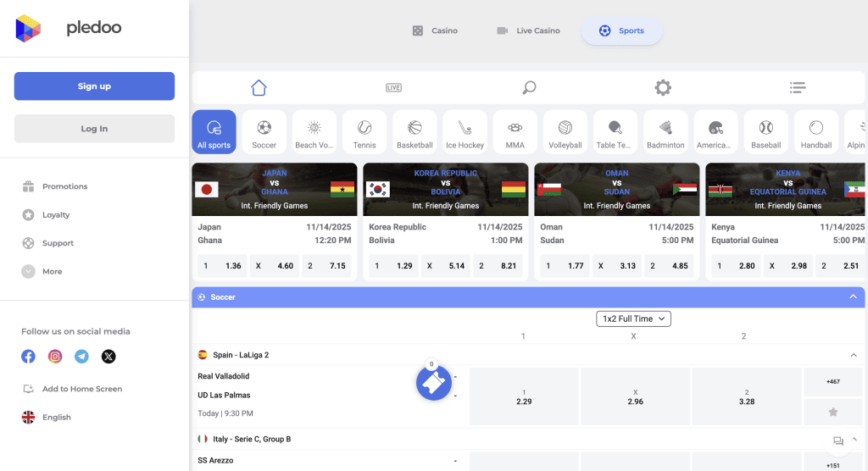This screenshot has height=471, width=868.
Task: Click the live chat support icon
Action: coord(838,441)
